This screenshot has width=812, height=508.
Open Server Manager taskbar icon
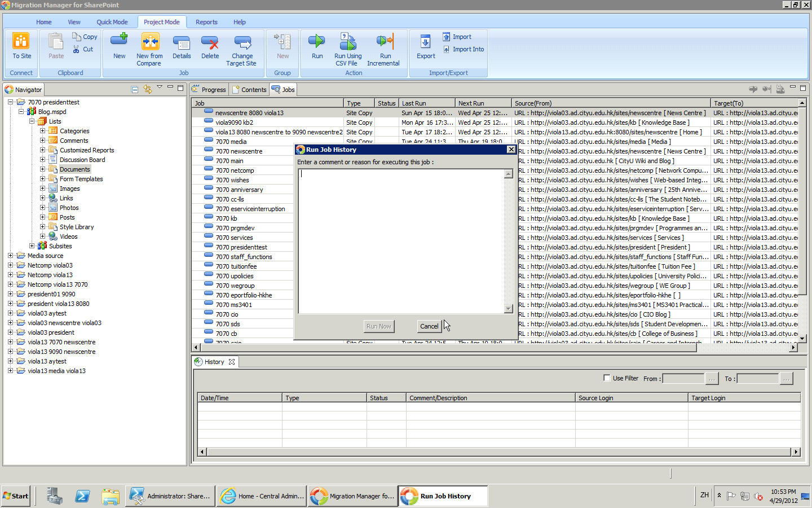click(x=55, y=496)
